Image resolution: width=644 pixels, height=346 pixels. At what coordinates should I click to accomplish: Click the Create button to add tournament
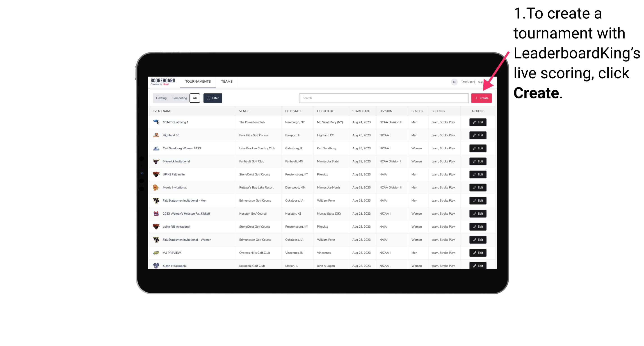481,98
